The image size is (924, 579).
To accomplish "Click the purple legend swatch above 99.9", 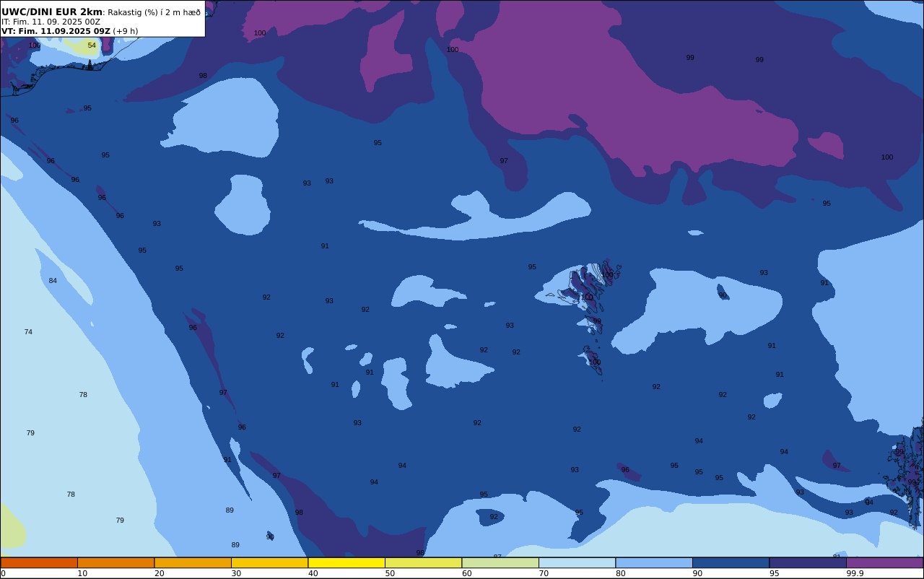I will (x=884, y=562).
